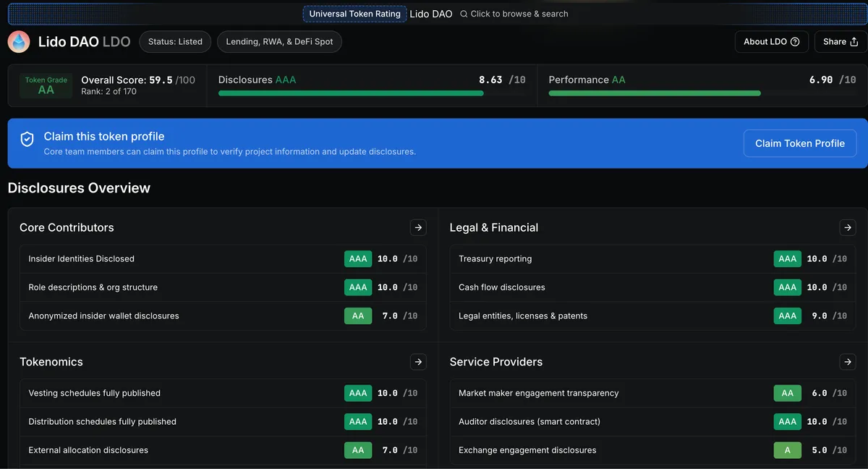The width and height of the screenshot is (868, 469).
Task: Click the search magnifier icon
Action: 464,14
